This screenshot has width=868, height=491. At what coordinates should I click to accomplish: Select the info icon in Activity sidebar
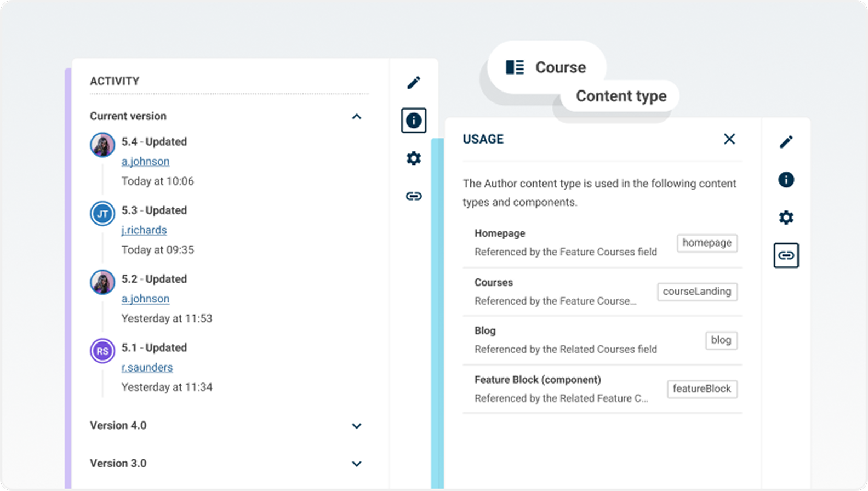pyautogui.click(x=414, y=121)
